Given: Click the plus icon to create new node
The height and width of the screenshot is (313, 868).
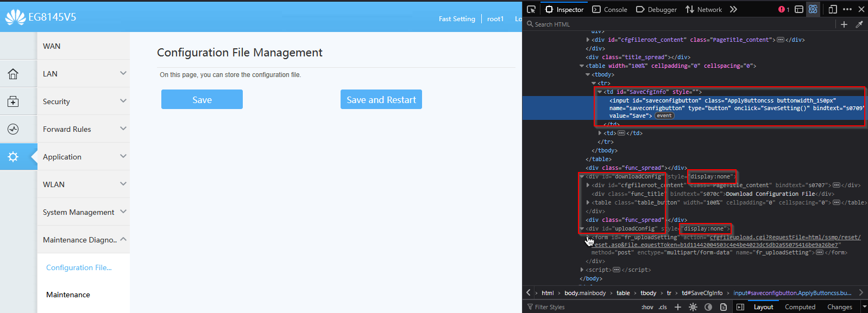Looking at the screenshot, I should (844, 24).
